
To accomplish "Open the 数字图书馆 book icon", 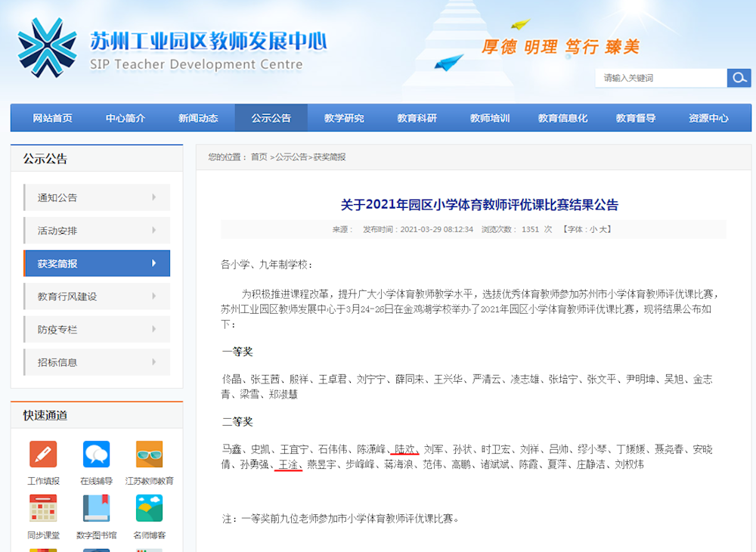I will [96, 509].
